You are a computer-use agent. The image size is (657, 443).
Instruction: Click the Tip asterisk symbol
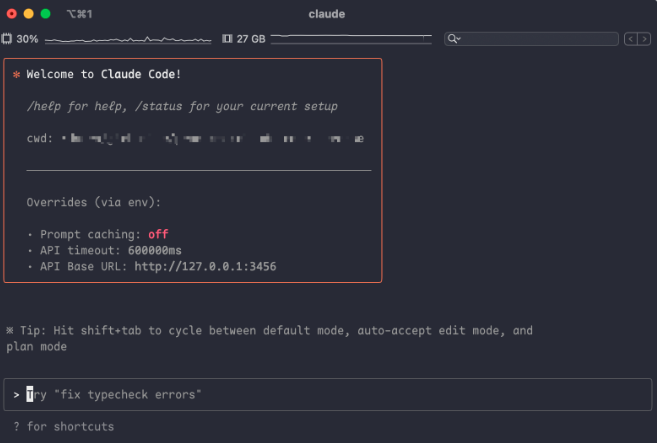click(9, 331)
